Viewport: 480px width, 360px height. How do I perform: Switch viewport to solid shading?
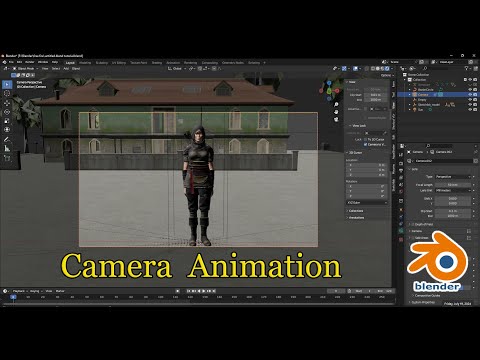click(x=378, y=69)
